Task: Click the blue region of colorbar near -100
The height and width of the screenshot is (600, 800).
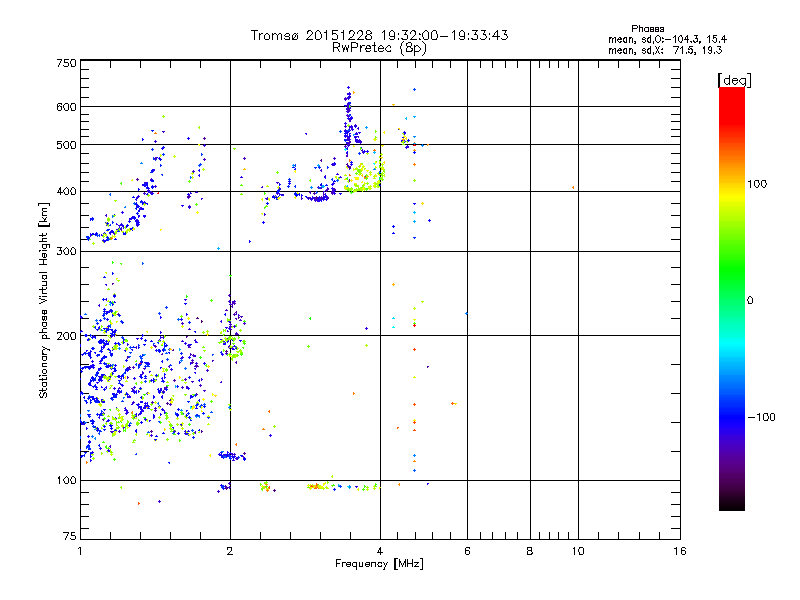Action: (x=732, y=416)
